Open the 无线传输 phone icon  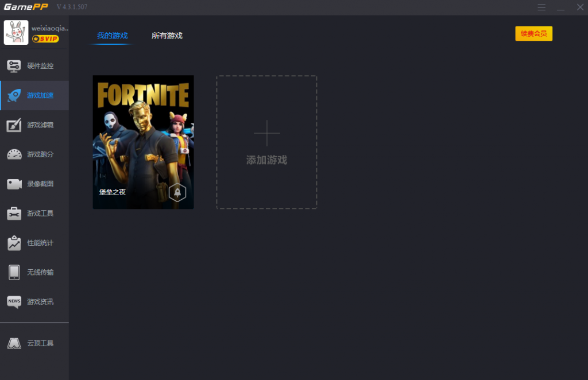(x=14, y=273)
